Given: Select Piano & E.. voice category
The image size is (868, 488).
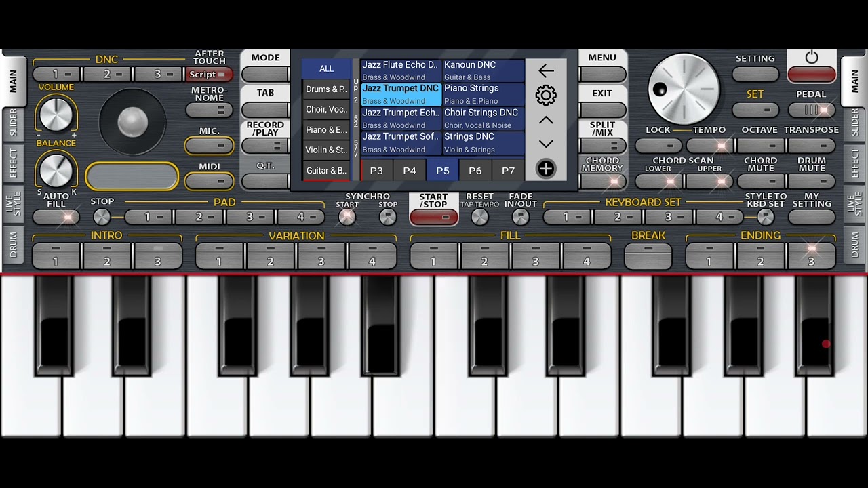Looking at the screenshot, I should click(x=326, y=130).
